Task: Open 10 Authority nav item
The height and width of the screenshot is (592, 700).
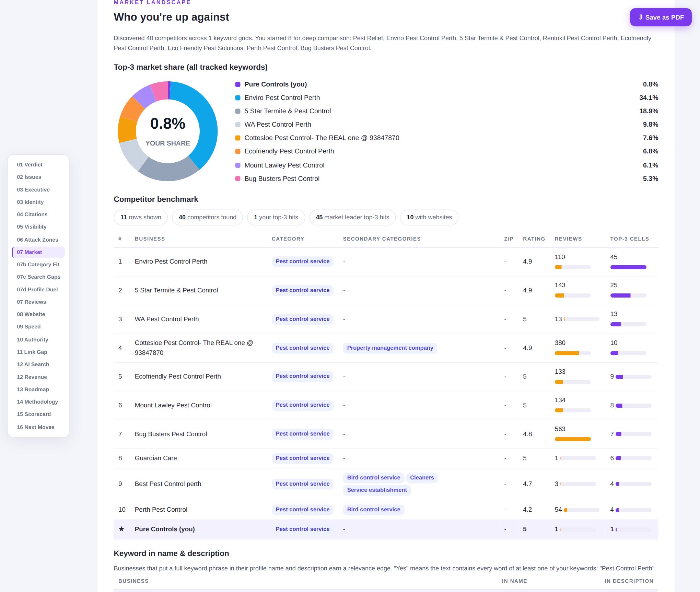Action: pos(32,340)
